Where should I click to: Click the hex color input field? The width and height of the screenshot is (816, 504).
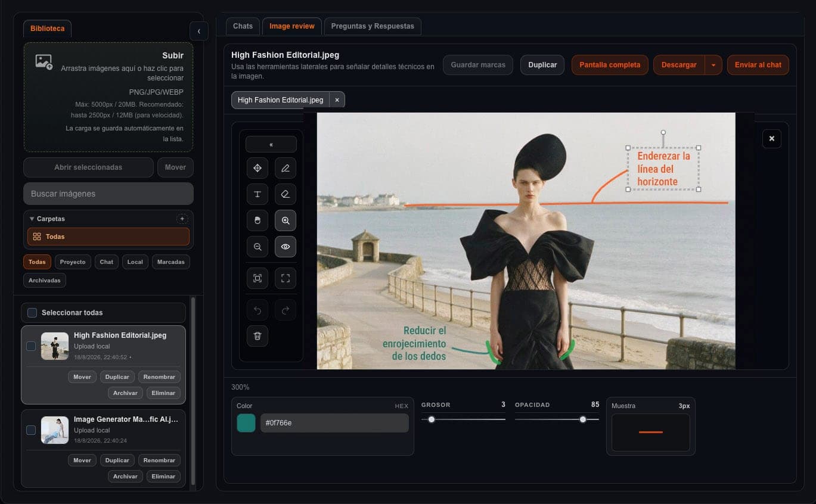(x=334, y=423)
